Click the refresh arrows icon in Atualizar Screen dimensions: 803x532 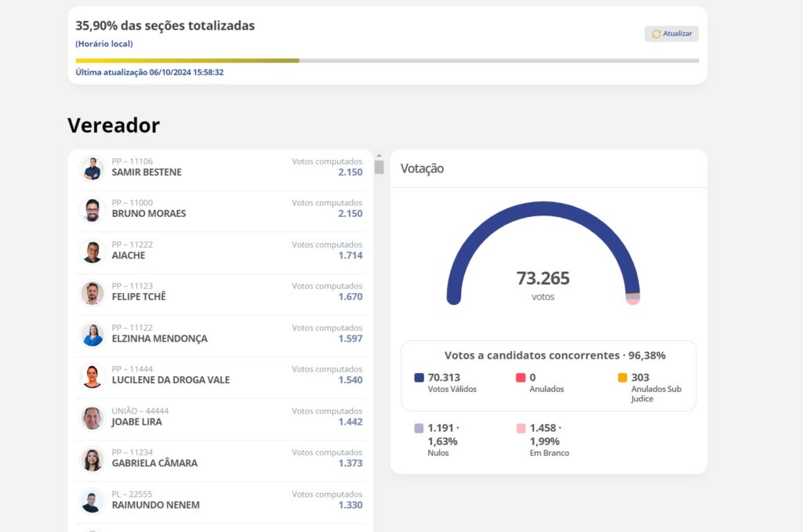[656, 34]
